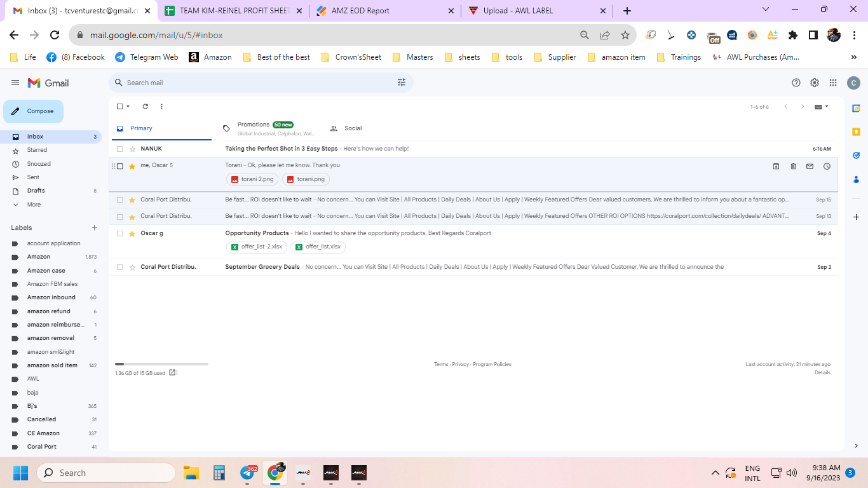This screenshot has height=488, width=868.
Task: Click the search options filter icon
Action: (x=402, y=83)
